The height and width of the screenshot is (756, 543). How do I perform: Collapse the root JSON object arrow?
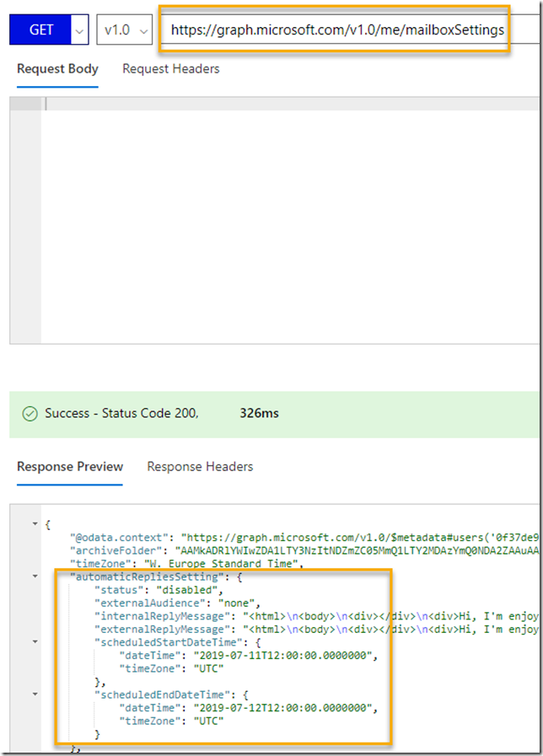coord(35,523)
